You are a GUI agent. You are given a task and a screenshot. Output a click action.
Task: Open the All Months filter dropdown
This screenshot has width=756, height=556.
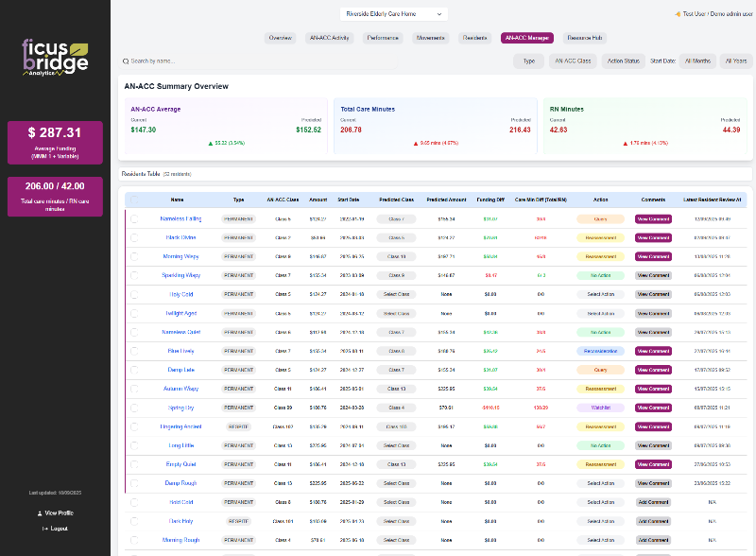click(696, 61)
